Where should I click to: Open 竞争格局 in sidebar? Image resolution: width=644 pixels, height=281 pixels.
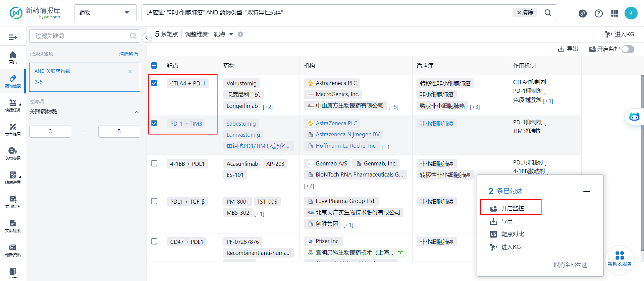(x=13, y=130)
